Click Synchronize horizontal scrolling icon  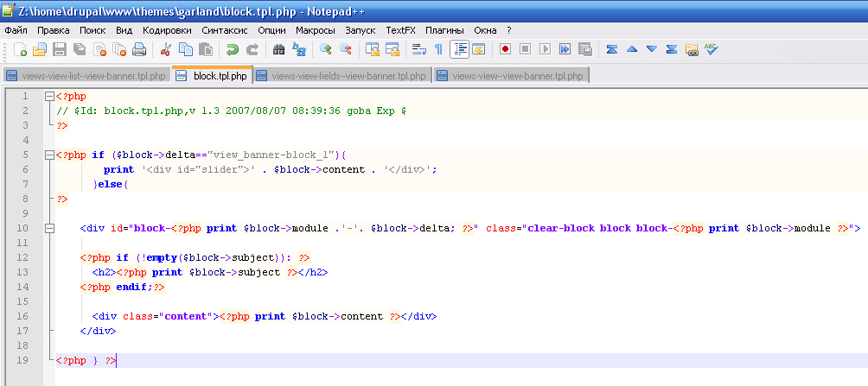click(392, 50)
